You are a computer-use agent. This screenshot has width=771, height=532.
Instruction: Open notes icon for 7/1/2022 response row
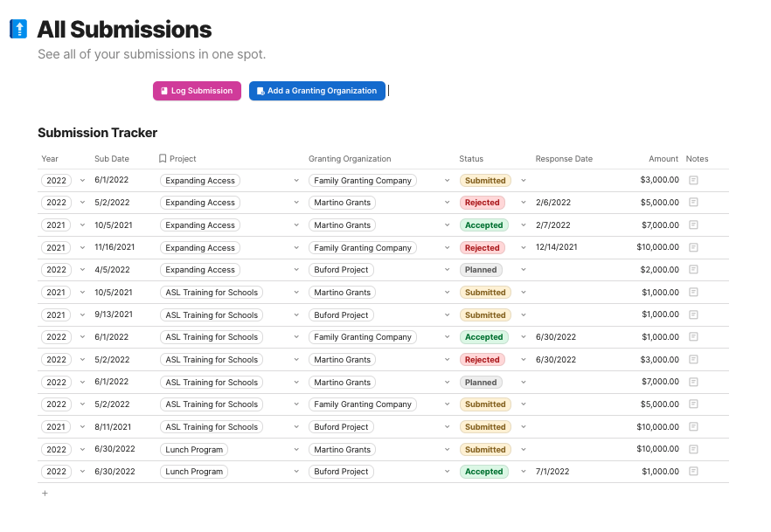(693, 472)
